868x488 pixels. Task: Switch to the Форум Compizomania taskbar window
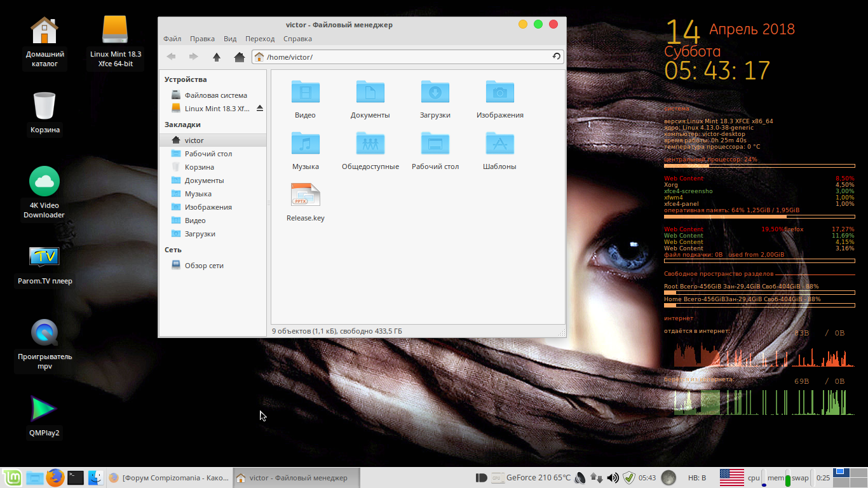coord(168,478)
